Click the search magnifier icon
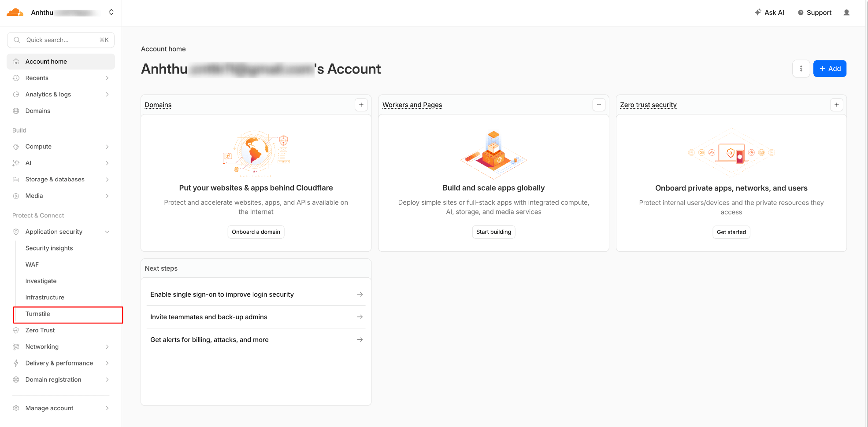The image size is (868, 427). [17, 40]
